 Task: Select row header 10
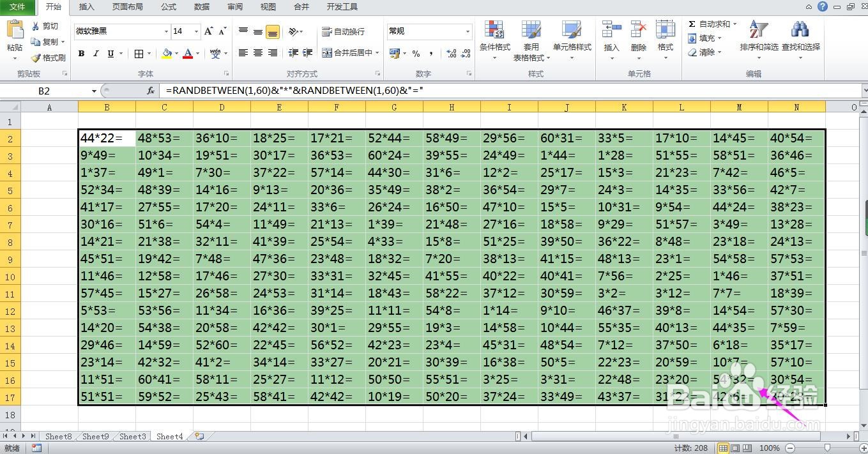point(10,277)
